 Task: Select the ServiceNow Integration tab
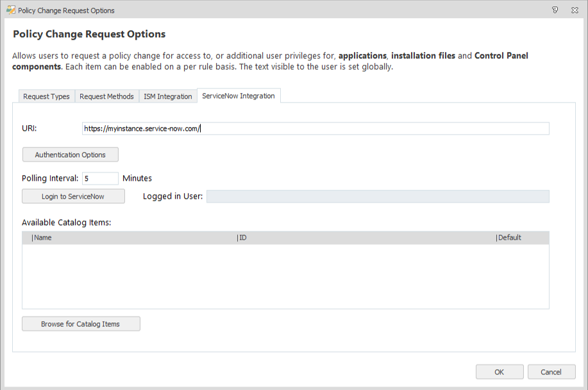tap(238, 96)
